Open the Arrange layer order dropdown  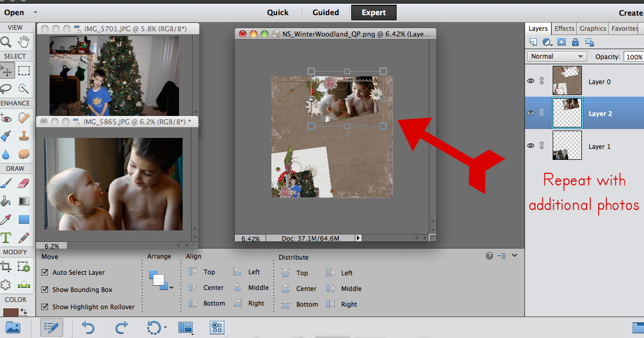coord(161,281)
